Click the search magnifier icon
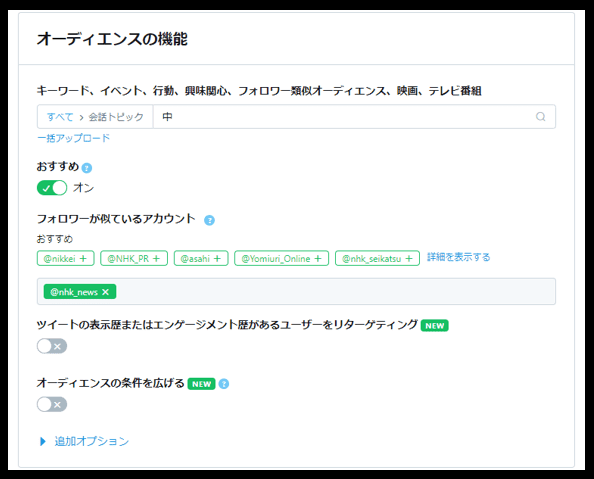Viewport: 594px width, 479px height. click(x=541, y=117)
